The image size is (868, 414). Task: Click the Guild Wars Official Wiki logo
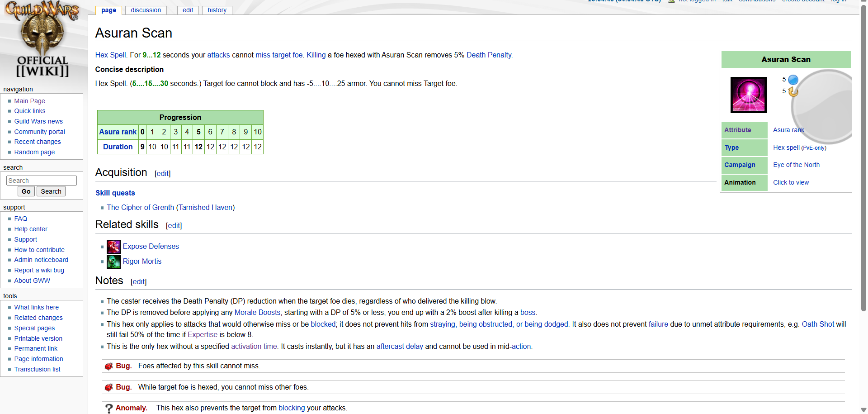[x=42, y=39]
